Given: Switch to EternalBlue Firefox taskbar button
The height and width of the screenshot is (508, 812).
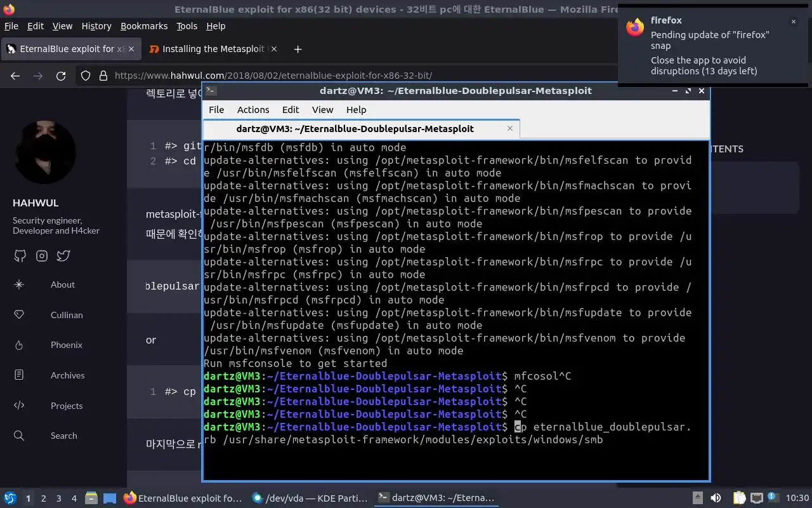Looking at the screenshot, I should (x=183, y=498).
